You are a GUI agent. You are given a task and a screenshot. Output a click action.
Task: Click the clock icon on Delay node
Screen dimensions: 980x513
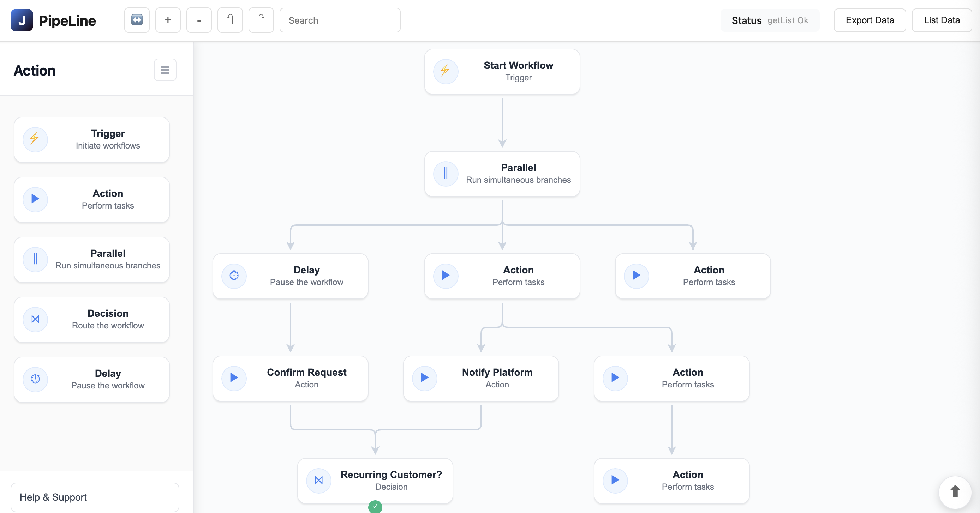234,275
